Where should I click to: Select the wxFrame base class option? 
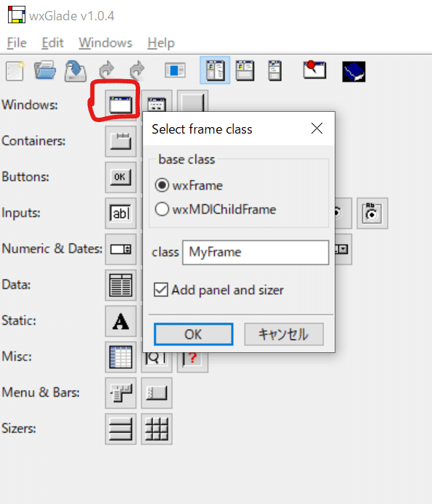point(189,185)
